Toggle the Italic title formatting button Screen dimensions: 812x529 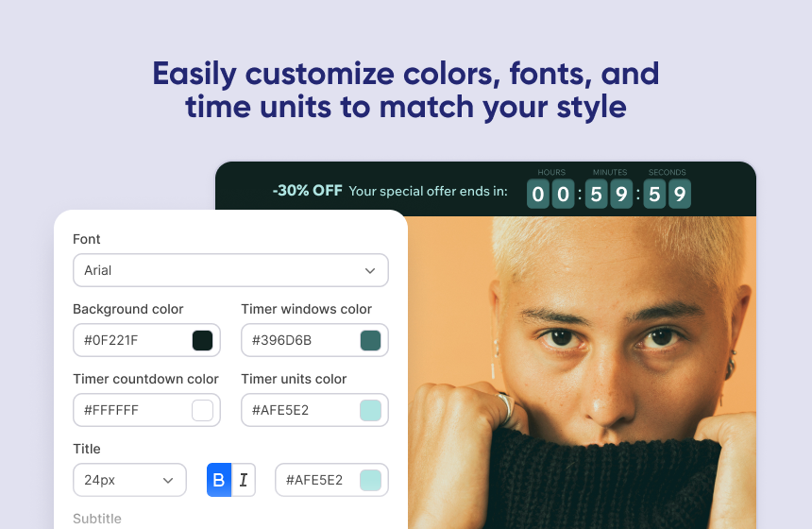coord(244,480)
